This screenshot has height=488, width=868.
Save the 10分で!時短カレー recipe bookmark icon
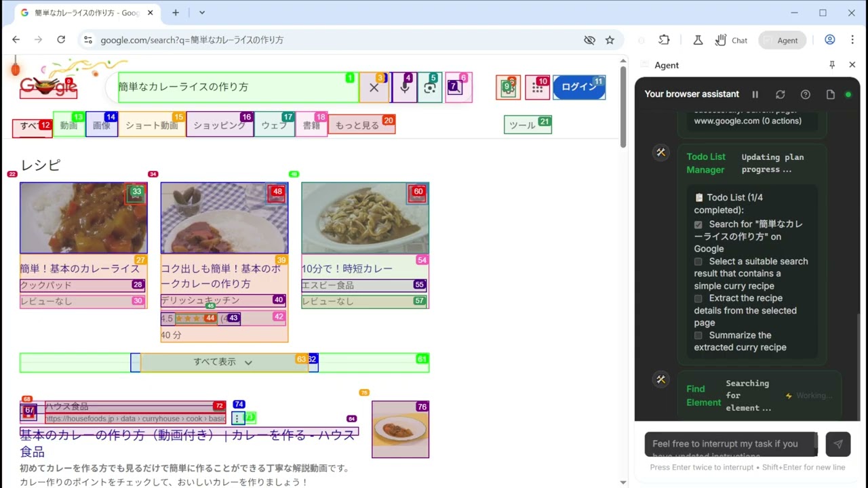point(418,193)
